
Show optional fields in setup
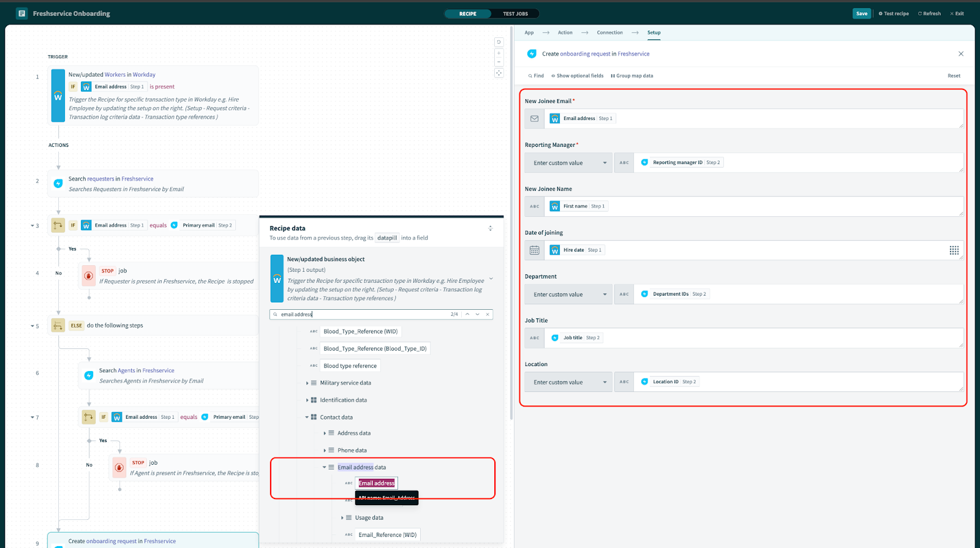pyautogui.click(x=578, y=76)
